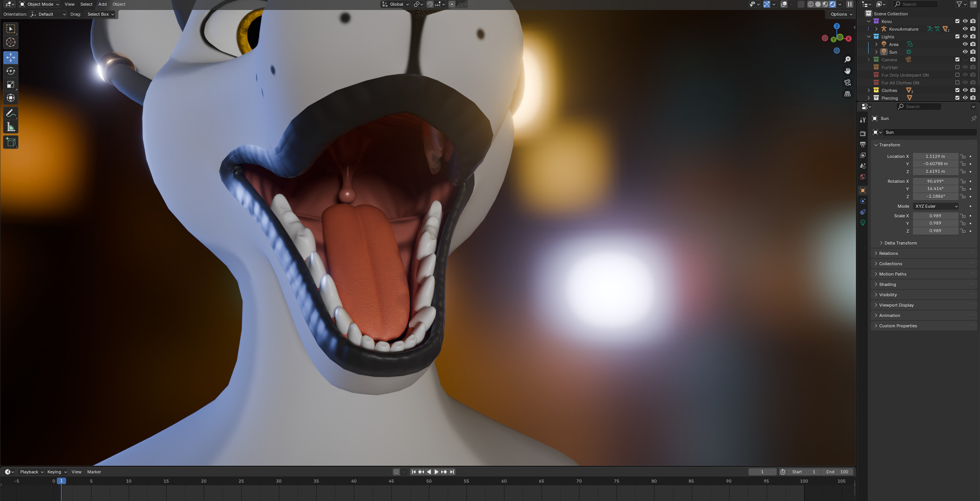The height and width of the screenshot is (501, 980).
Task: Select the Rotate tool
Action: [x=11, y=71]
